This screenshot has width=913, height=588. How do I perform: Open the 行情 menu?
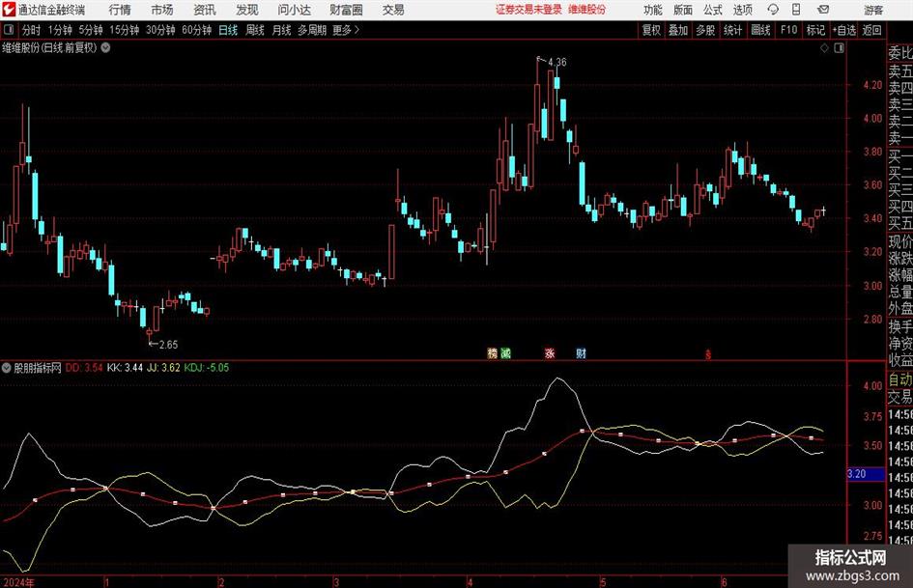[x=120, y=10]
